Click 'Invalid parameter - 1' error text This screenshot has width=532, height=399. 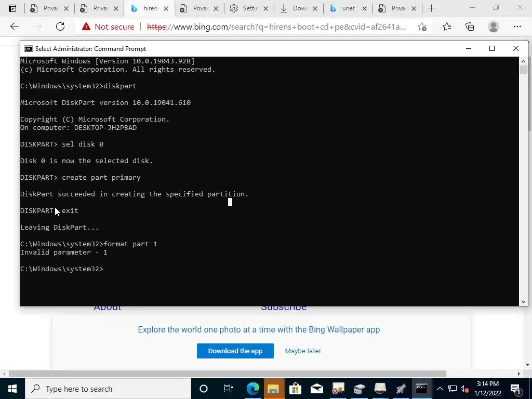pyautogui.click(x=64, y=252)
